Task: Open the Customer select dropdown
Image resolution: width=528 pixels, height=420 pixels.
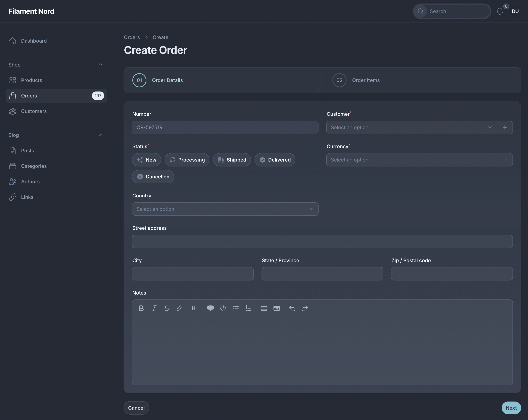Action: (411, 127)
